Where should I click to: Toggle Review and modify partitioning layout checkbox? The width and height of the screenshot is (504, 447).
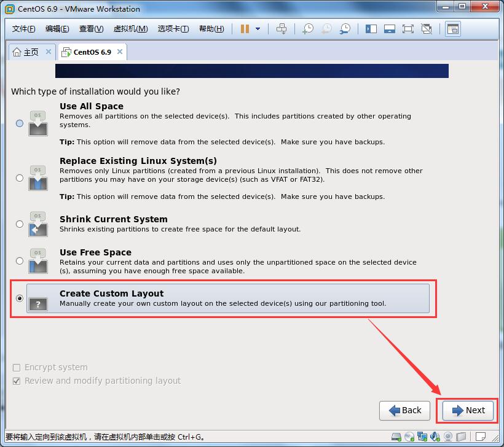click(17, 381)
